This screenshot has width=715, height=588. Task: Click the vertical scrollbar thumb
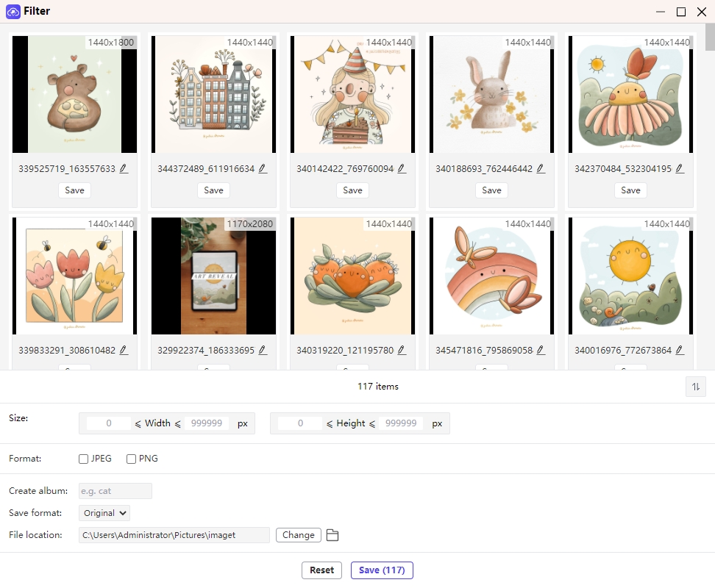(x=710, y=37)
